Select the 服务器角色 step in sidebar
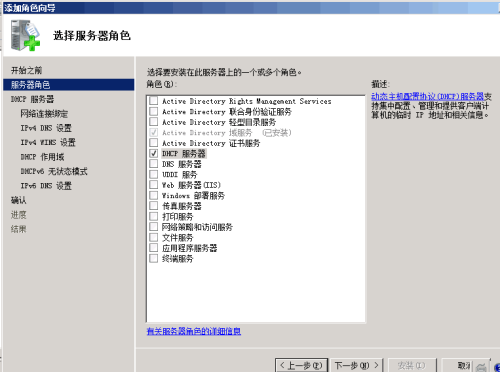 tap(69, 85)
